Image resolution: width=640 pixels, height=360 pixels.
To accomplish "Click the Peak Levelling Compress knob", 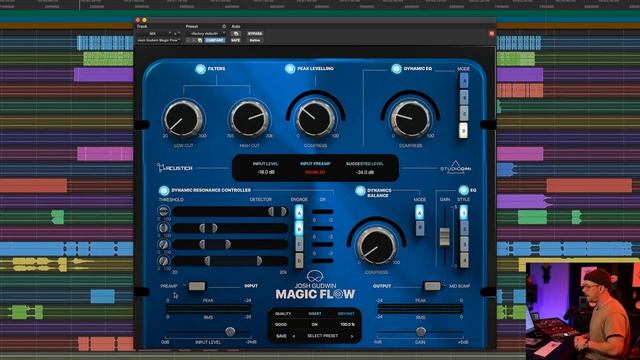I will tap(315, 118).
